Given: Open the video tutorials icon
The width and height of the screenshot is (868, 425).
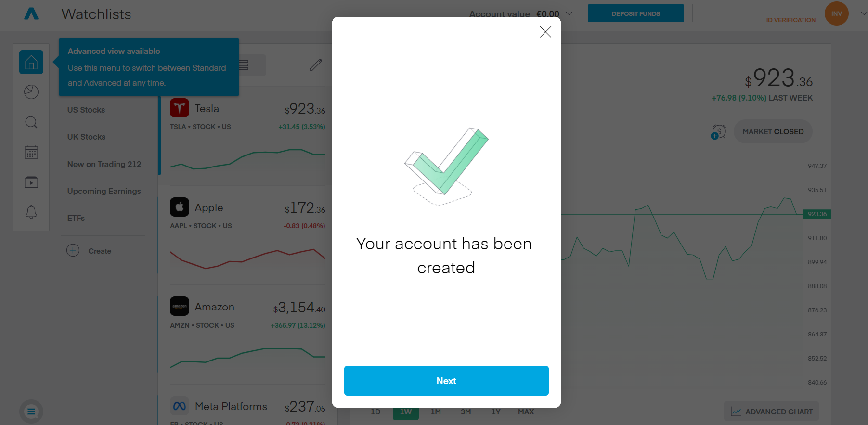Looking at the screenshot, I should (31, 182).
